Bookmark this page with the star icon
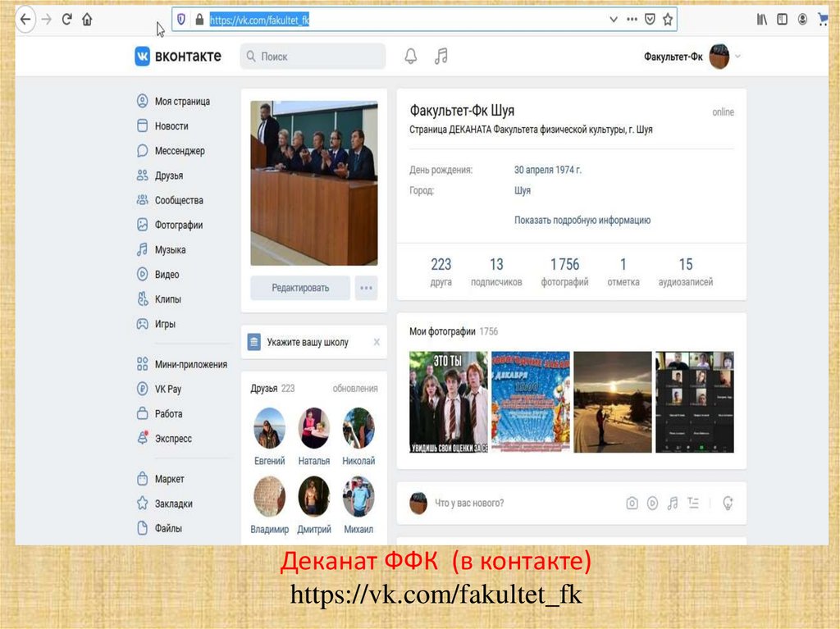The image size is (840, 629). pyautogui.click(x=668, y=20)
